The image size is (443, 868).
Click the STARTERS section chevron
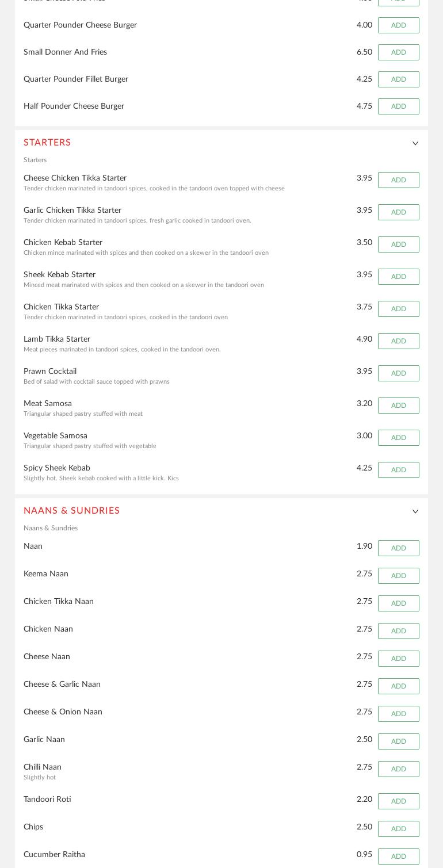point(415,143)
